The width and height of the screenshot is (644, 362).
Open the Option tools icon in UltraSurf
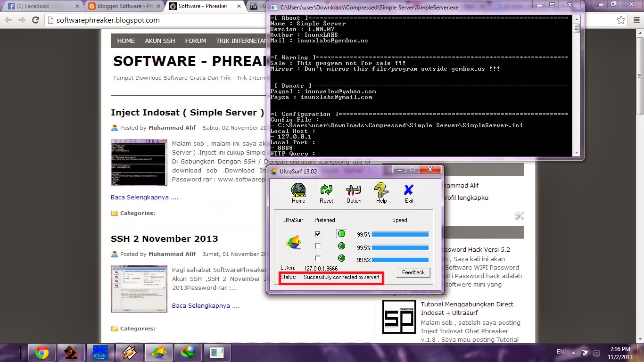(x=354, y=190)
